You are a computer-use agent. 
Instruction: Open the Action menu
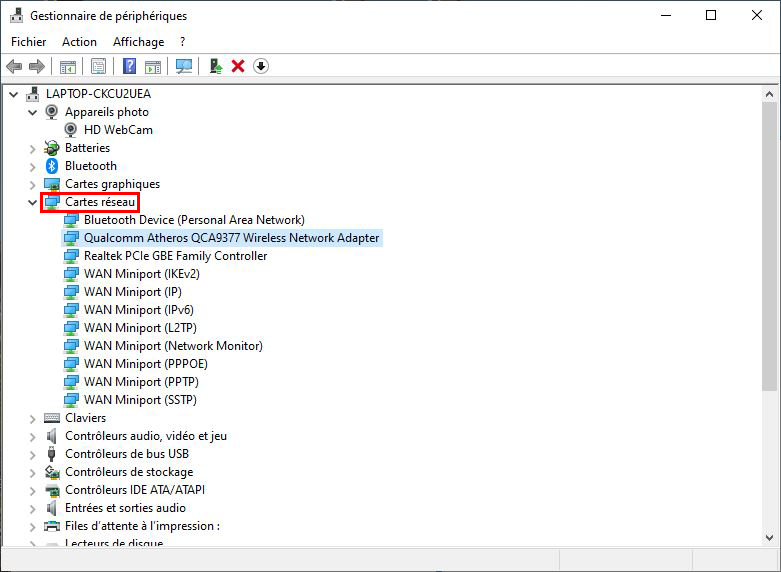79,42
